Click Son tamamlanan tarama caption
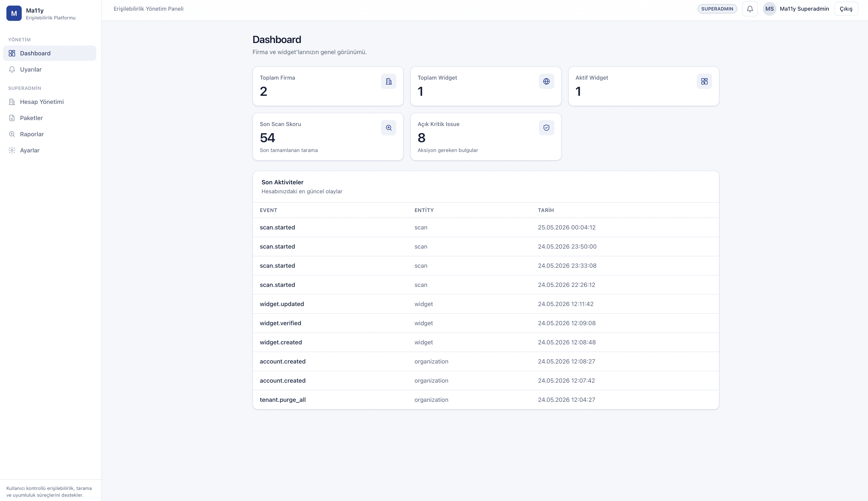This screenshot has height=501, width=868. click(288, 150)
